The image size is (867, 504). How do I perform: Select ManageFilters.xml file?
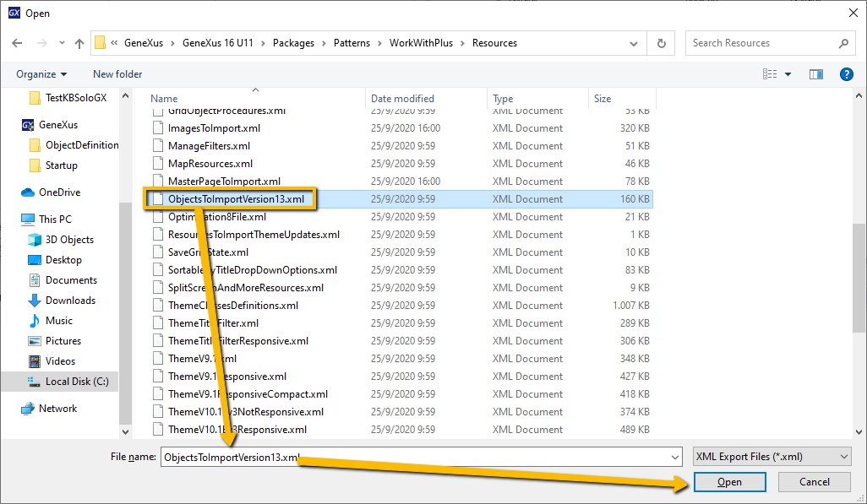coord(209,146)
